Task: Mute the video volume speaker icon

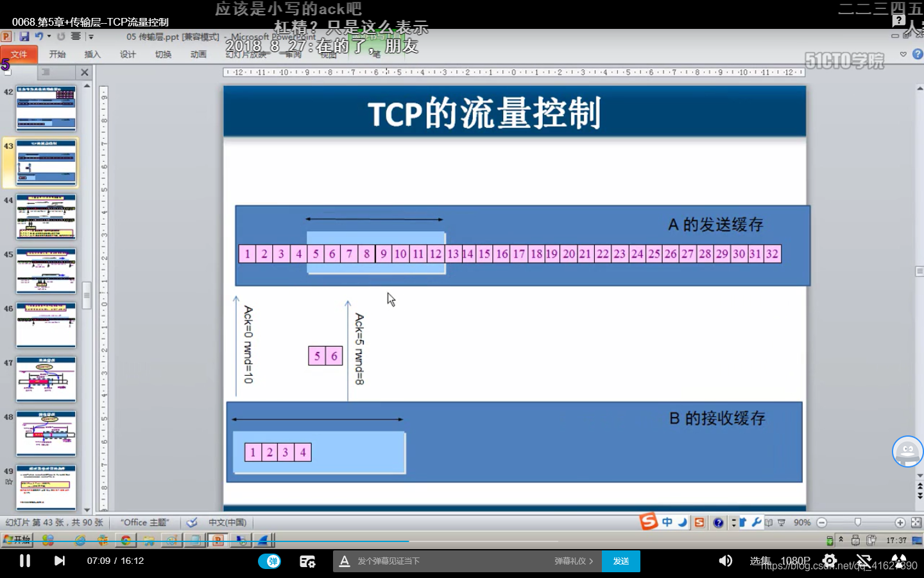Action: [x=725, y=561]
